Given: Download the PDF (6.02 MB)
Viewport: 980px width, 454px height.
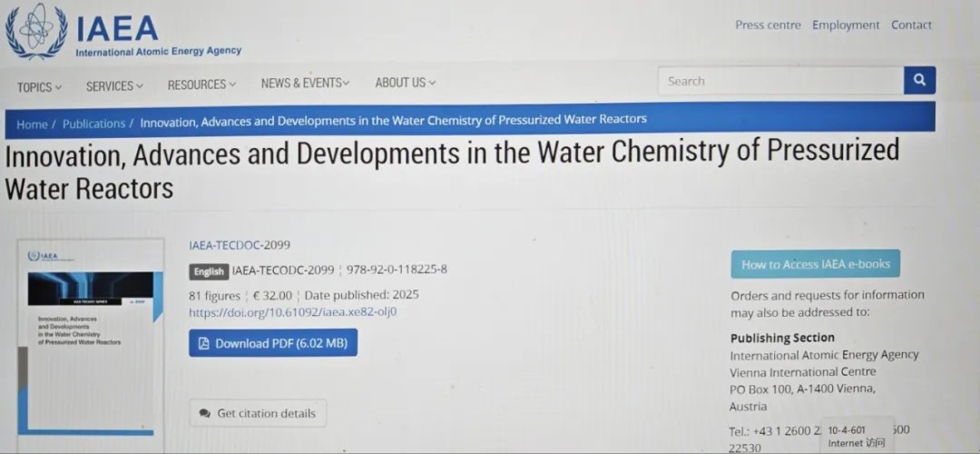Looking at the screenshot, I should pos(273,342).
